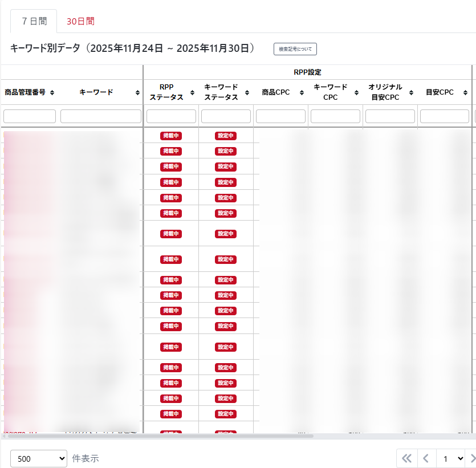
Task: Sort by 目安CPC column
Action: pos(466,92)
